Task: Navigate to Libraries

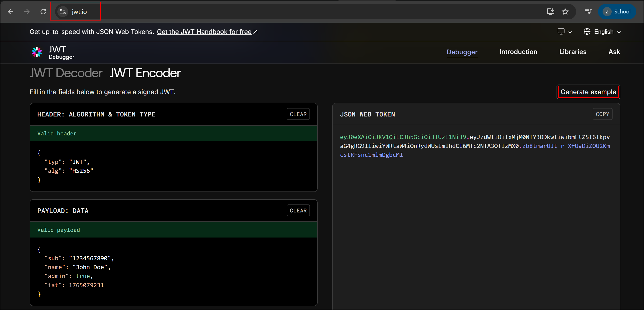Action: pos(573,52)
